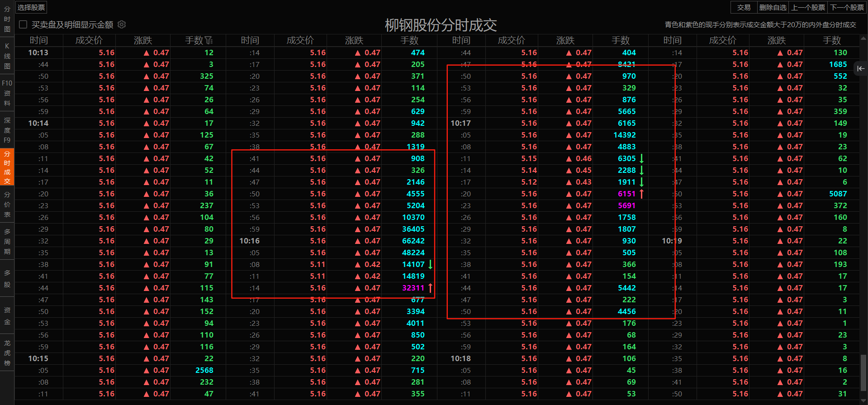
Task: Click the first 时间 column header
Action: pos(39,40)
